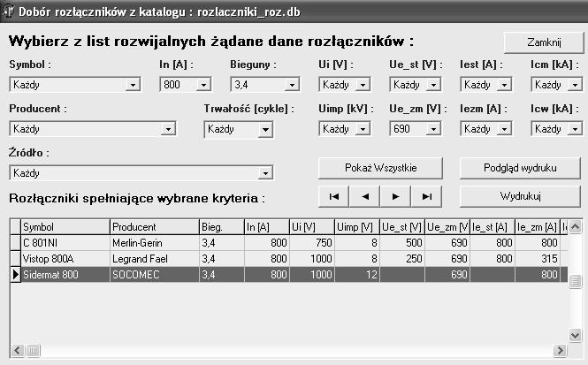
Task: Click the table's vertical scrollbar up arrow
Action: point(576,226)
